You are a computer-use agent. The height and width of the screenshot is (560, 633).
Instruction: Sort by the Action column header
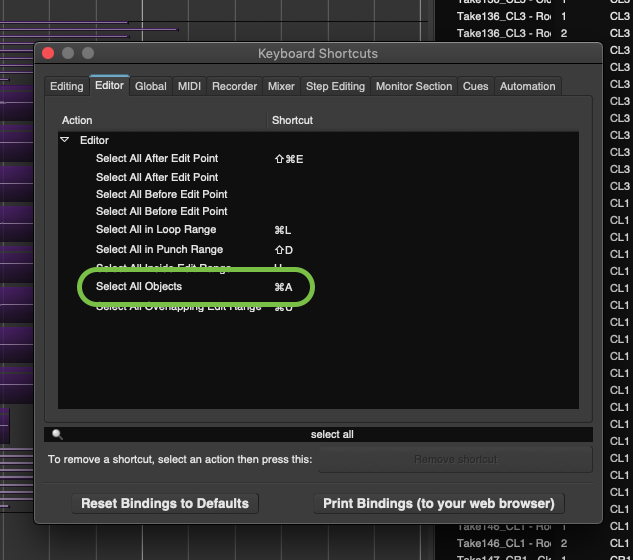click(x=77, y=120)
